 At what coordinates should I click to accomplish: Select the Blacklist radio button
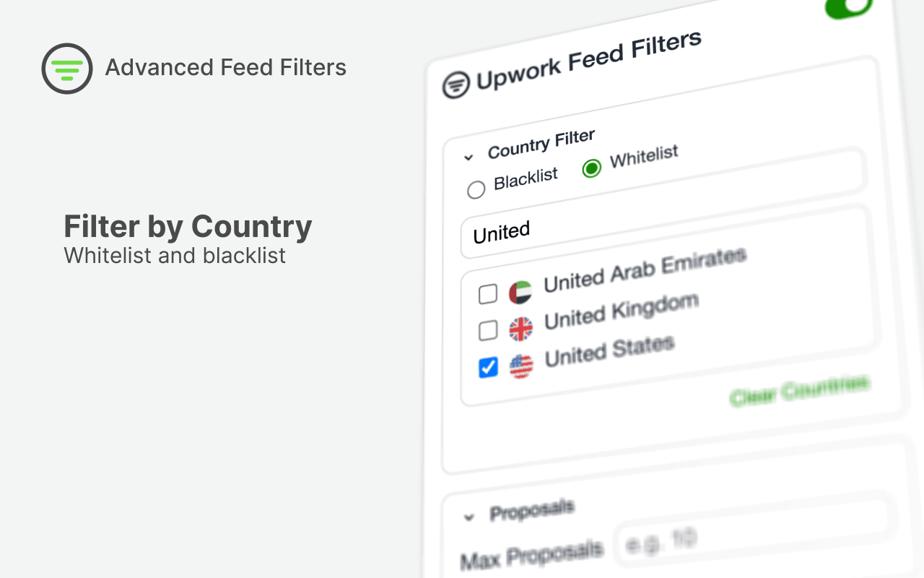(x=476, y=190)
